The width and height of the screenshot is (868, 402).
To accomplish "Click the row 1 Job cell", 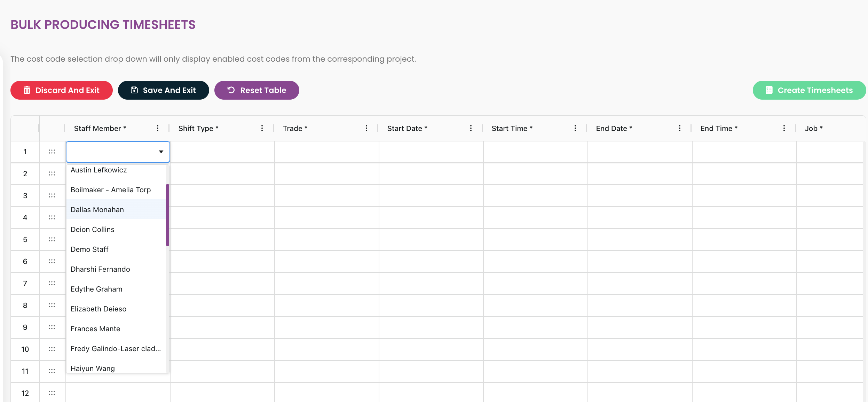I will (830, 152).
